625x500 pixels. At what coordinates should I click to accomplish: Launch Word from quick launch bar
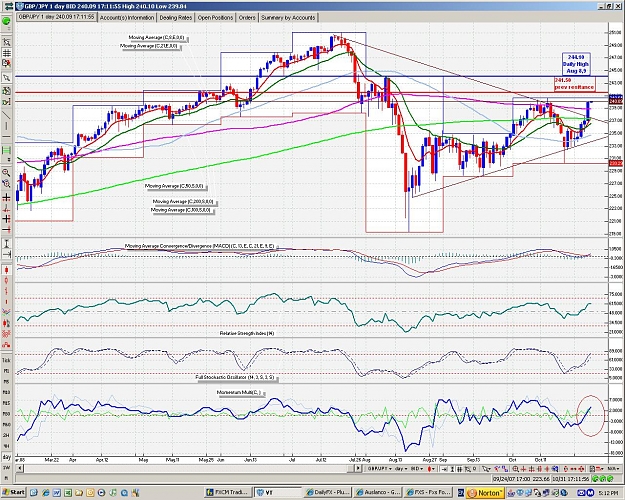click(57, 493)
